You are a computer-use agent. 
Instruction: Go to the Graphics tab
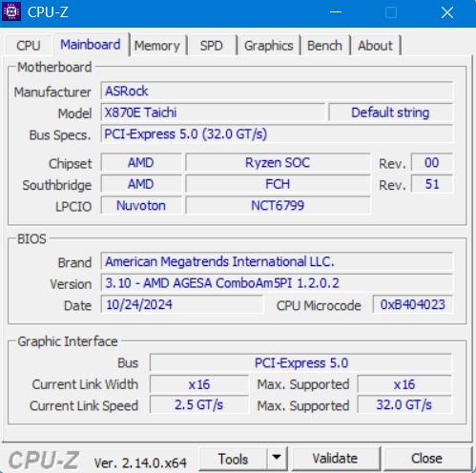point(269,46)
